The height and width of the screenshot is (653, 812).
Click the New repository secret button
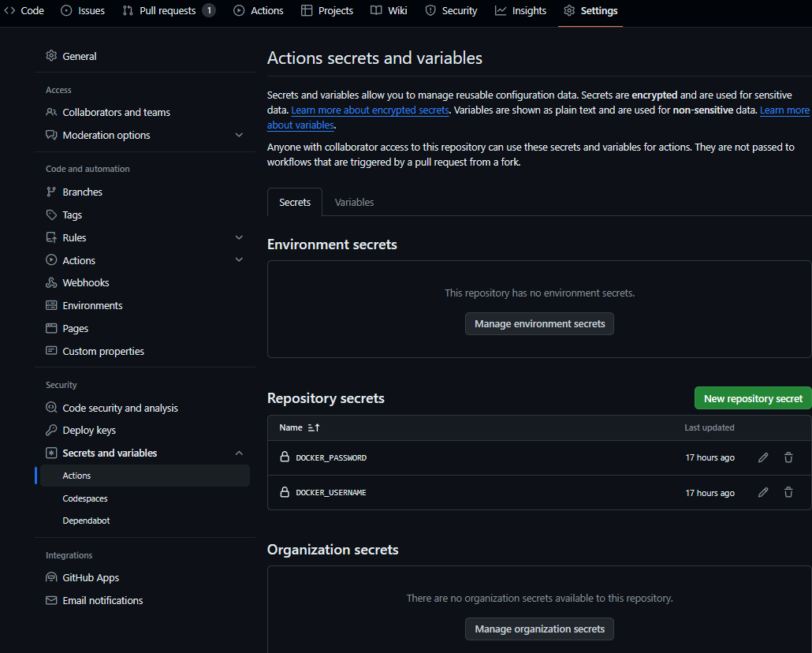point(752,397)
